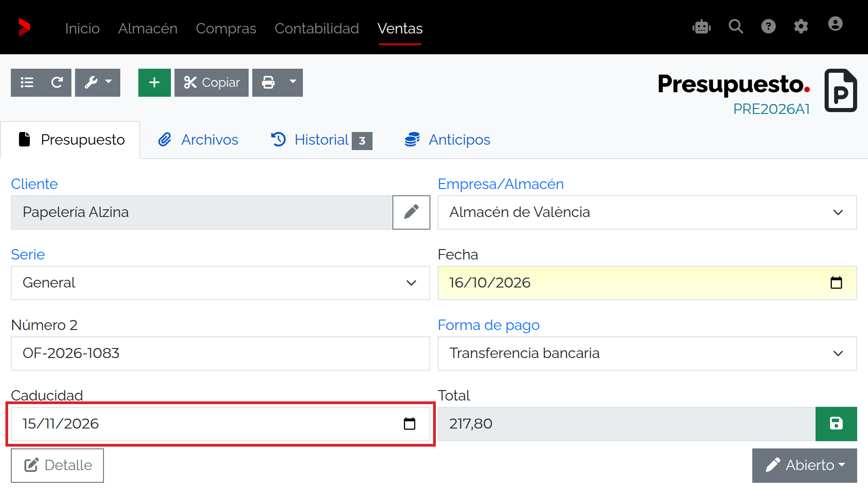Open the Fecha calendar picker icon
The width and height of the screenshot is (868, 490).
click(x=836, y=283)
